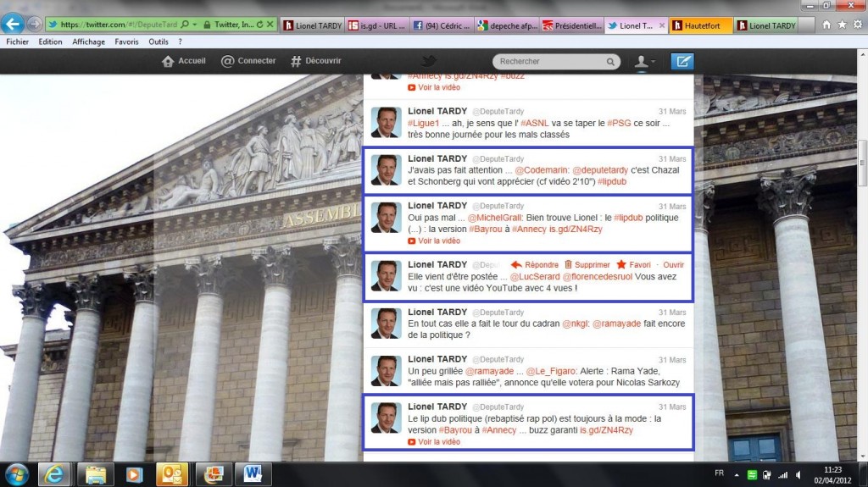Open the Twitter Connecter section
The height and width of the screenshot is (487, 868).
pyautogui.click(x=248, y=61)
